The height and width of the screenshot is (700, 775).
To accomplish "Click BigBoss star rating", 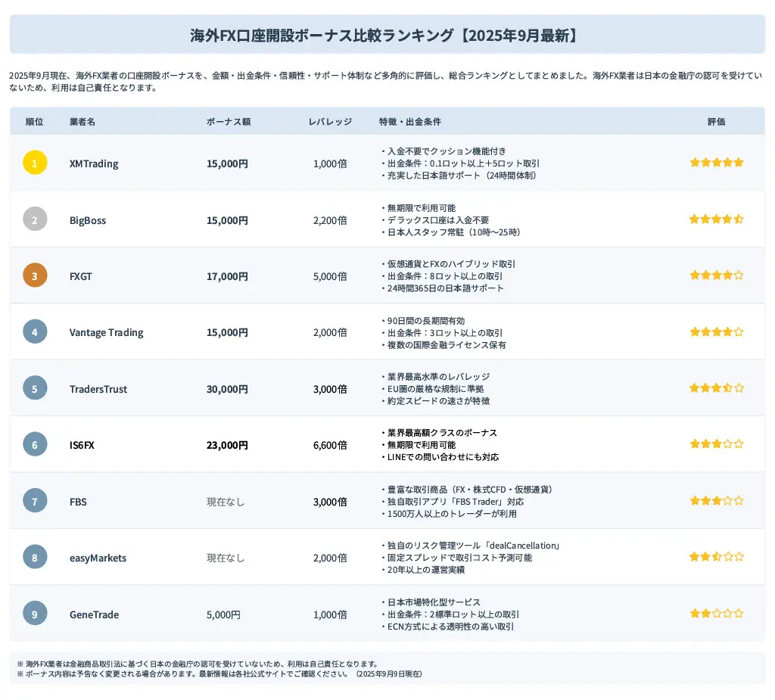I will [717, 219].
